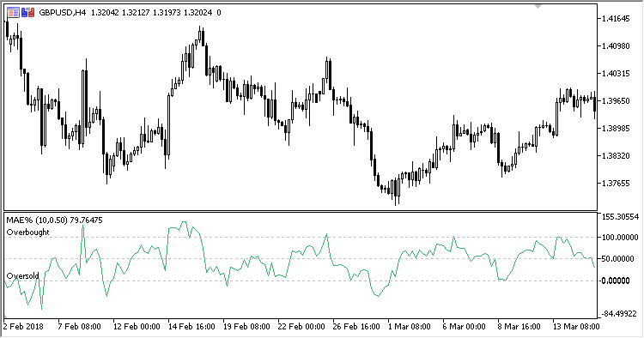This screenshot has height=338, width=644.
Task: Click the 100.00000 indicator level value
Action: coord(619,238)
